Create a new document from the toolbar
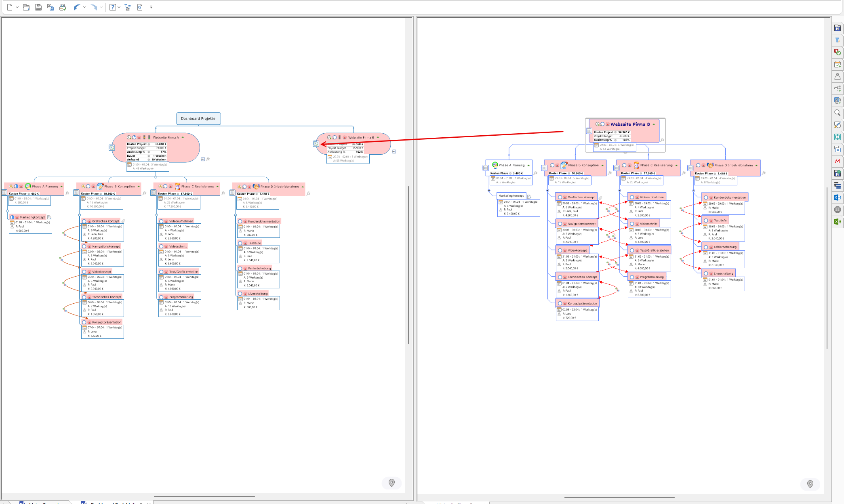Screen dimensions: 844x504 point(10,7)
